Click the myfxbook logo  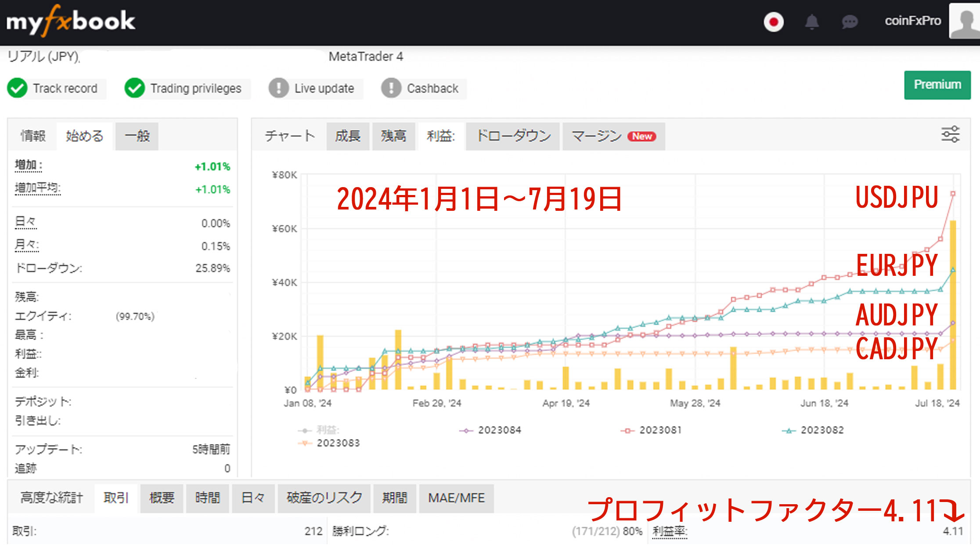click(x=70, y=21)
